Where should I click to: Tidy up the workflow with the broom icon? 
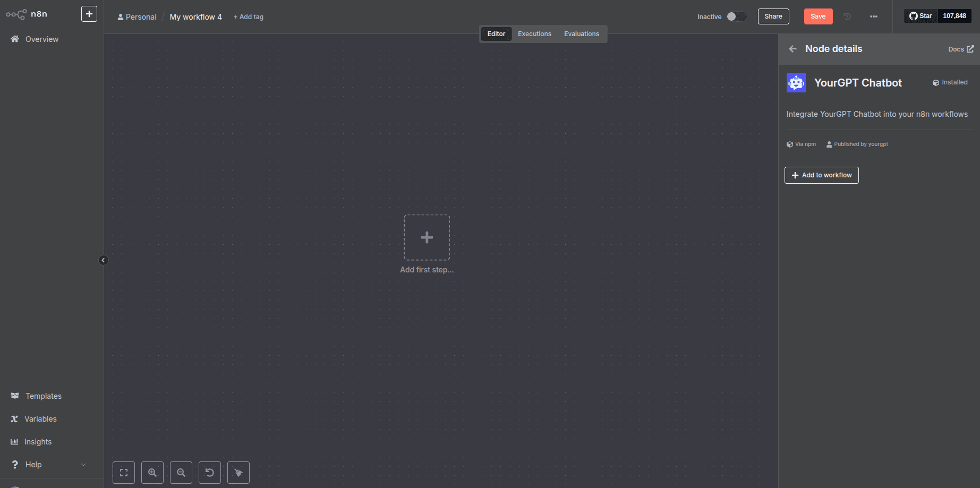(238, 472)
